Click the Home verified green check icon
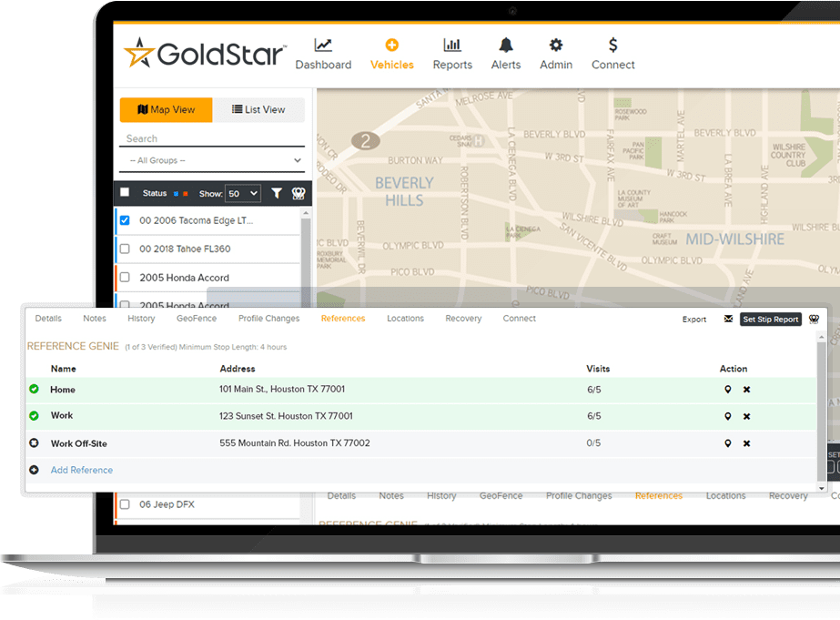840x620 pixels. 34,389
